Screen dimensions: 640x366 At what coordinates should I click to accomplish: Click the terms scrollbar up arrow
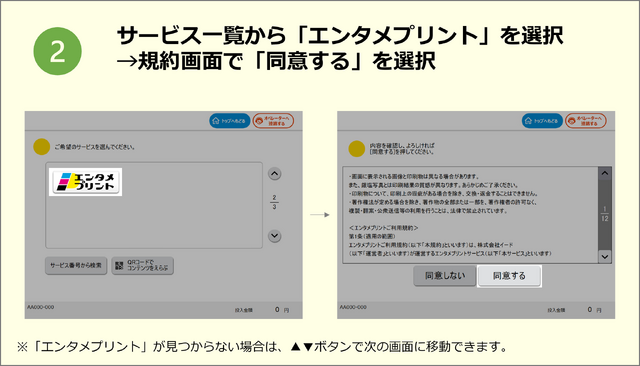point(604,173)
